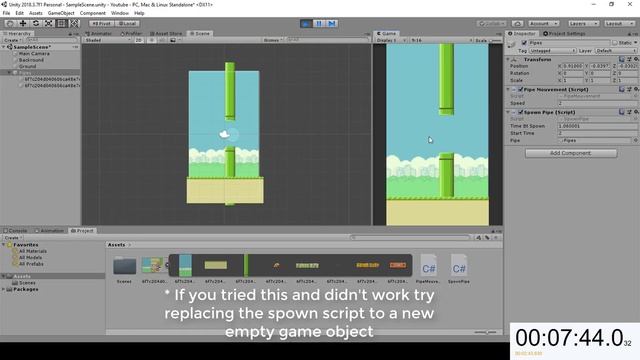This screenshot has width=640, height=360.
Task: Collapse Transform component foldout
Action: click(x=508, y=59)
